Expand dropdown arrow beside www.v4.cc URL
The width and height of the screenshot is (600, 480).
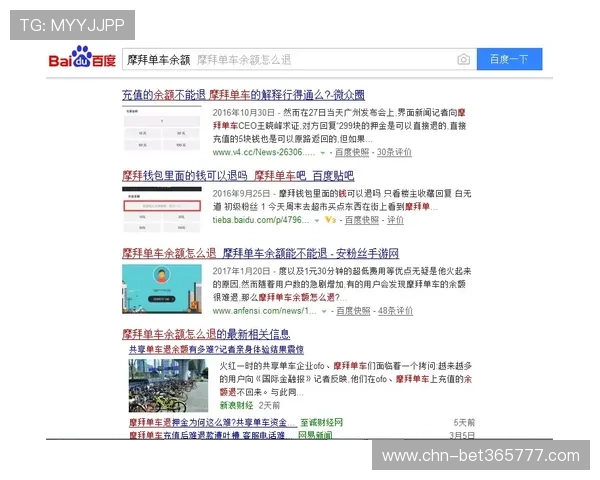point(323,153)
